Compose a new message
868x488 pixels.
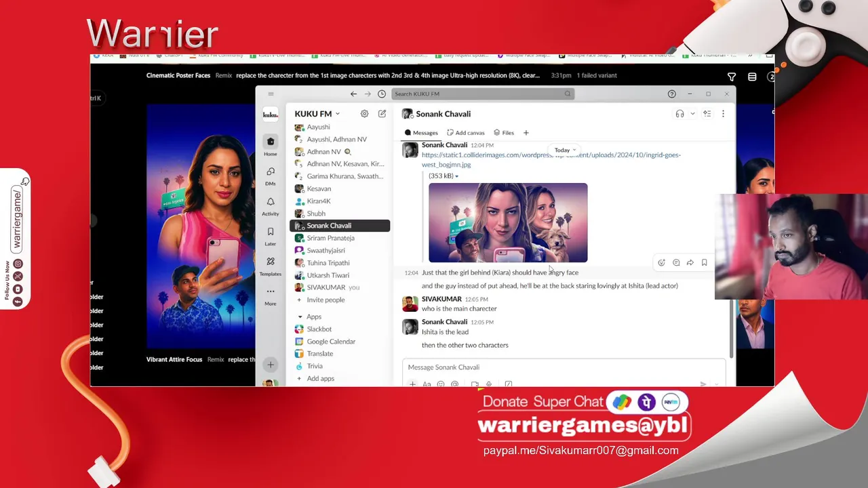click(x=382, y=114)
